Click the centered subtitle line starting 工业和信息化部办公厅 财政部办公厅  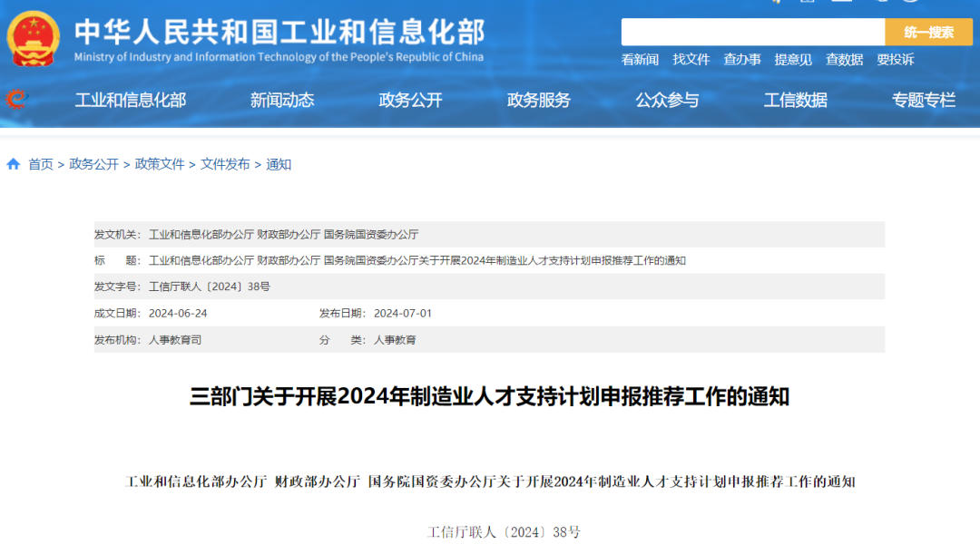(x=490, y=481)
